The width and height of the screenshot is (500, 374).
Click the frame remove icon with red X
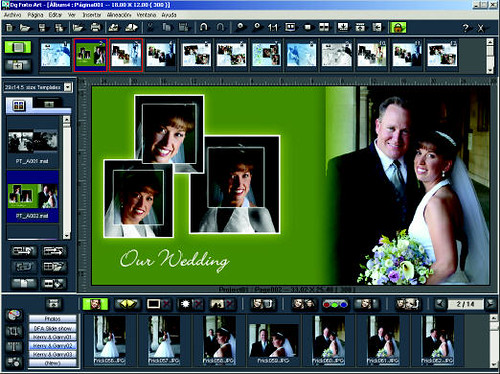159,304
